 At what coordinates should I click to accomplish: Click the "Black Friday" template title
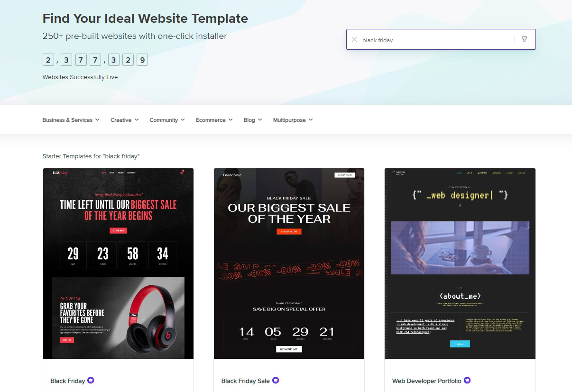pyautogui.click(x=68, y=381)
